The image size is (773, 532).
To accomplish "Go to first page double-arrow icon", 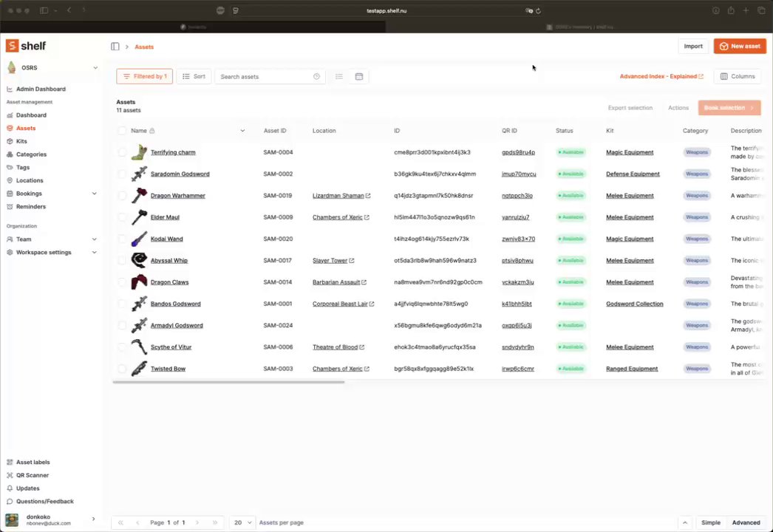I will [120, 522].
